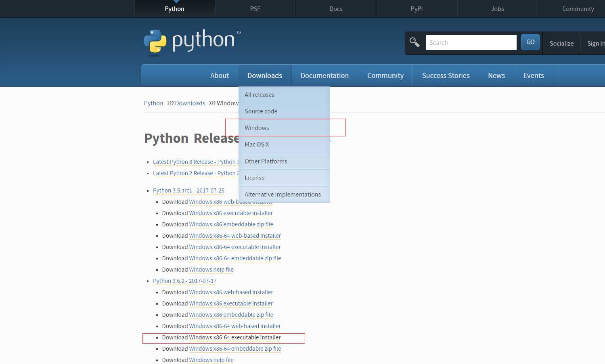Download 3.6.2 Windows x86-64 web-based installer
605x364 pixels.
[x=235, y=326]
